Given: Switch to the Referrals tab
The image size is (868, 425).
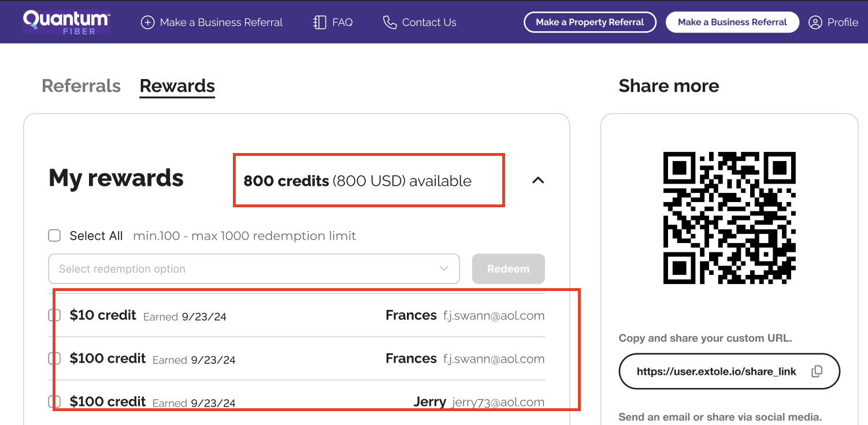Looking at the screenshot, I should 81,85.
